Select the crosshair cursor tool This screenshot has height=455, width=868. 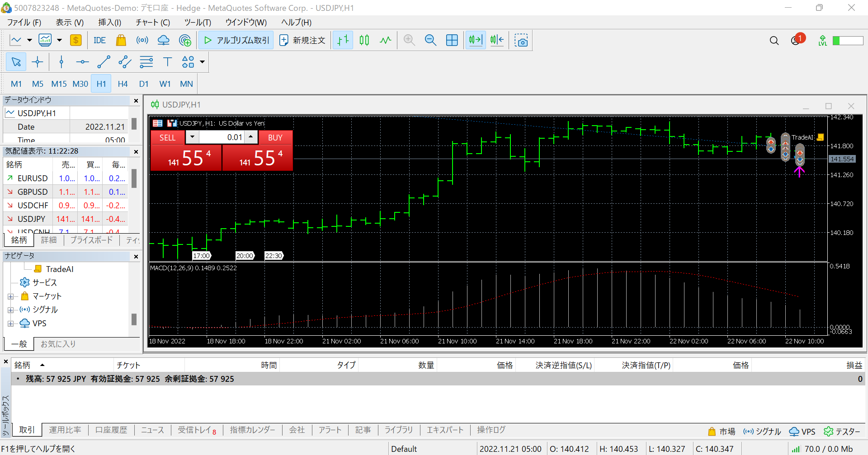(38, 62)
